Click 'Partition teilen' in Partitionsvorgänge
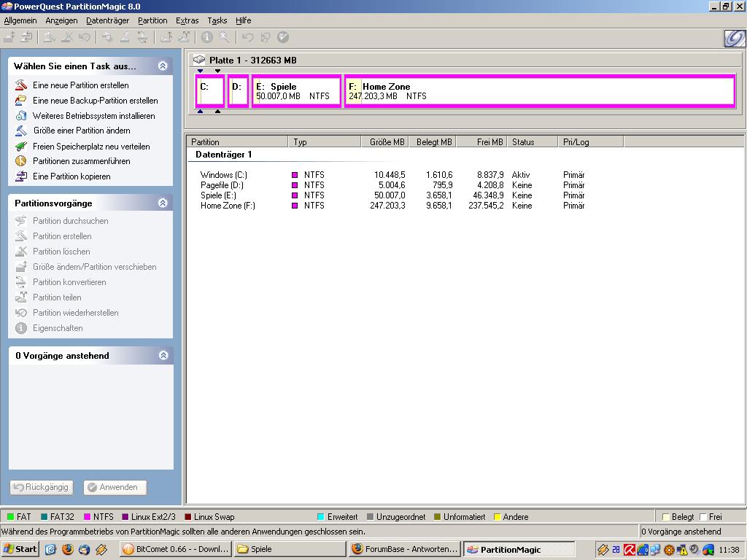 57,297
